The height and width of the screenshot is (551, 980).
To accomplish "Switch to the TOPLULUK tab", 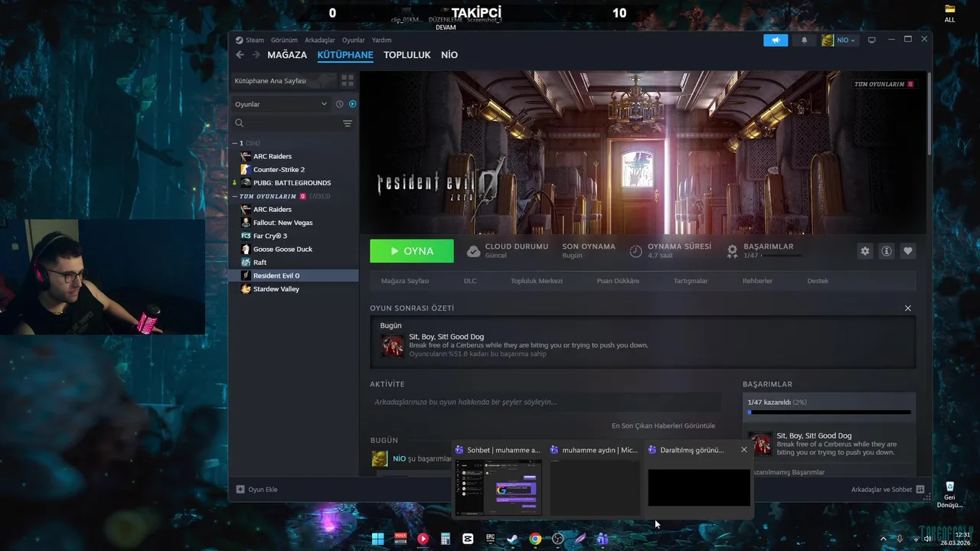I will point(407,55).
